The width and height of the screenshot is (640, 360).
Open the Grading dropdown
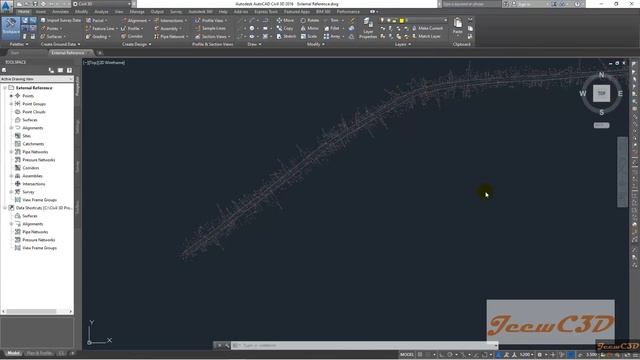pyautogui.click(x=98, y=36)
